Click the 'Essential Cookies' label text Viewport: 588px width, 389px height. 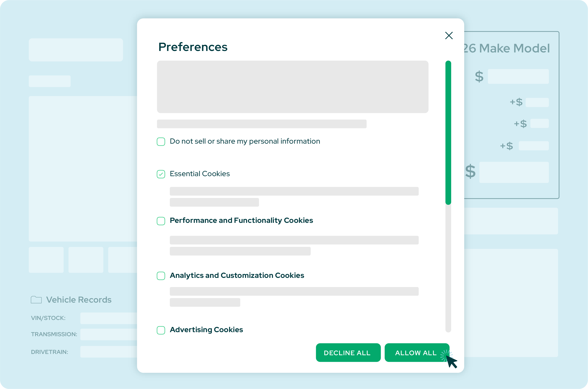200,174
